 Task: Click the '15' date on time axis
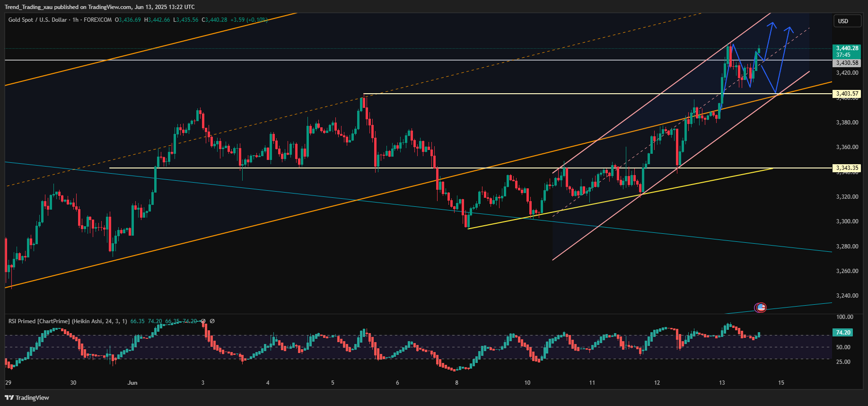pyautogui.click(x=781, y=383)
